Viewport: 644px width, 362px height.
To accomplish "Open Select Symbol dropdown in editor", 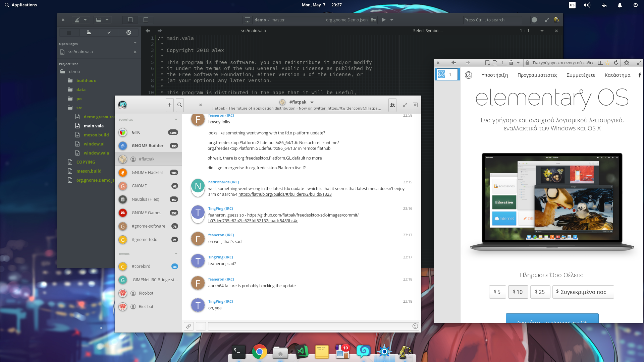I will pyautogui.click(x=428, y=31).
